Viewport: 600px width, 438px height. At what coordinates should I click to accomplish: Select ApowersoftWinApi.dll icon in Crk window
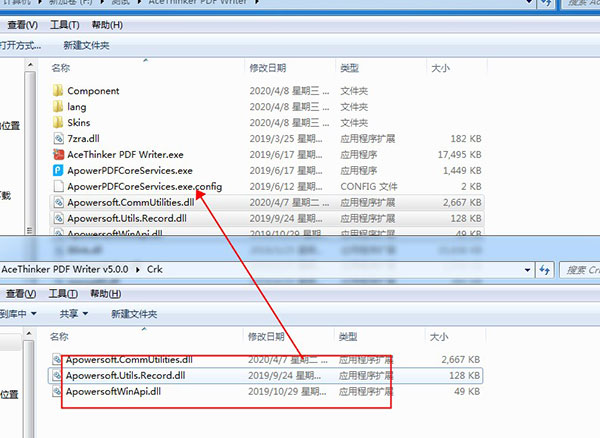pyautogui.click(x=57, y=391)
